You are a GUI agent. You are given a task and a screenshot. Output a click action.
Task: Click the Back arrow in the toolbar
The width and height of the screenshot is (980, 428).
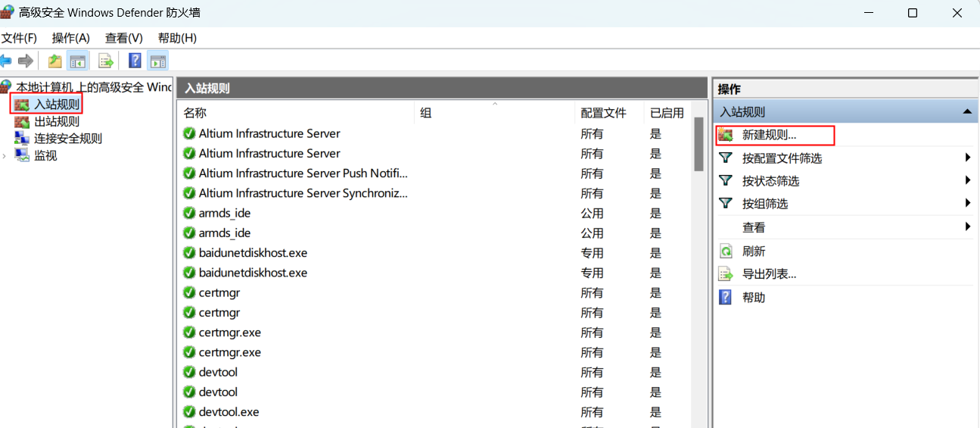[6, 61]
